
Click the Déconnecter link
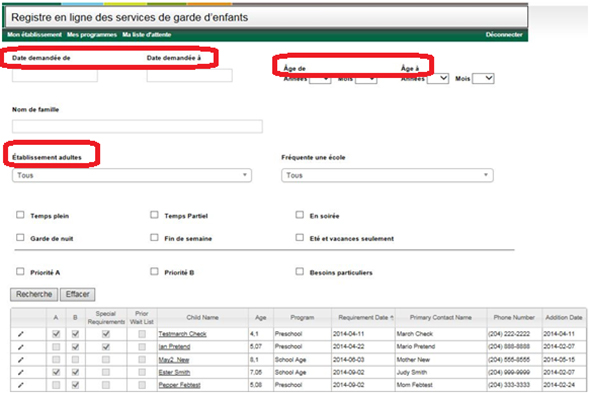pyautogui.click(x=504, y=35)
